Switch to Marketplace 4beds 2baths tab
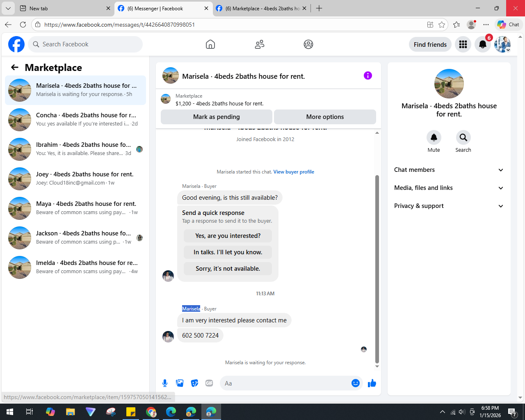 click(262, 8)
